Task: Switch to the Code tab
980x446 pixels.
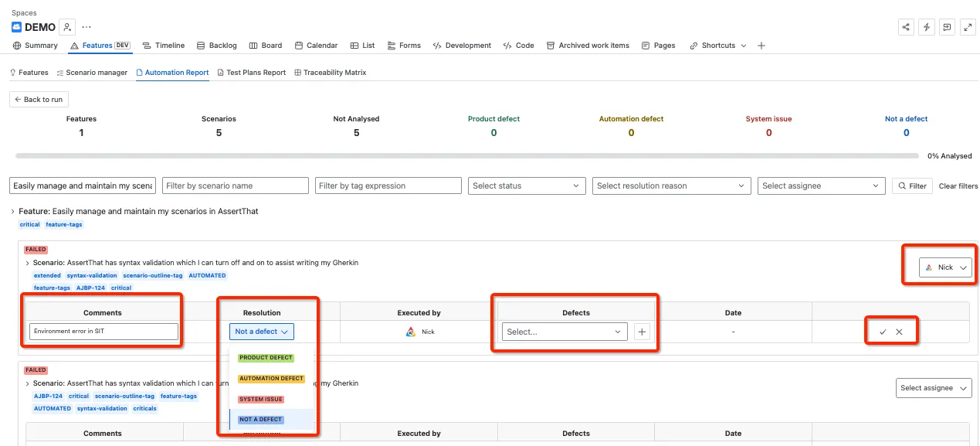Action: [x=518, y=46]
